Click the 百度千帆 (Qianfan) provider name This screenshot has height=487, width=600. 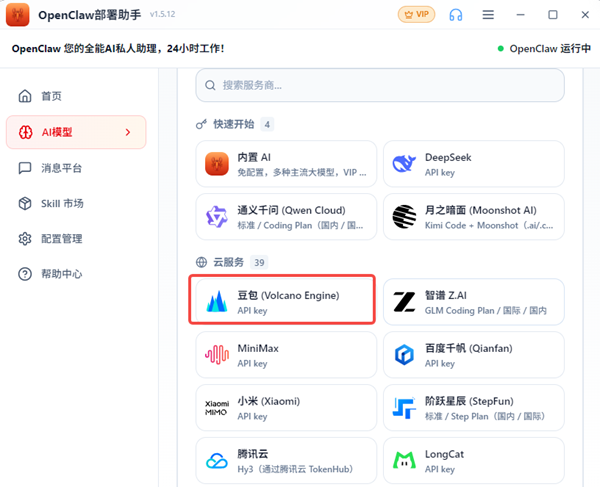(x=468, y=349)
